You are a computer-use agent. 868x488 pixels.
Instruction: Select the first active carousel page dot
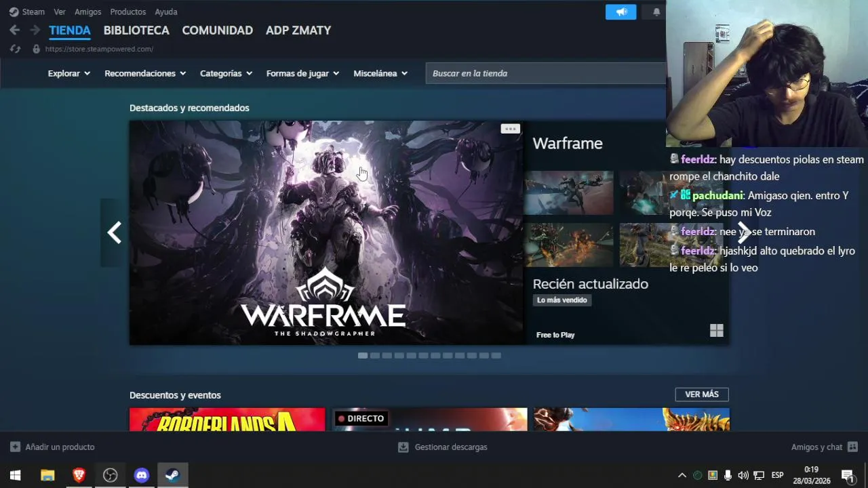[x=363, y=355]
